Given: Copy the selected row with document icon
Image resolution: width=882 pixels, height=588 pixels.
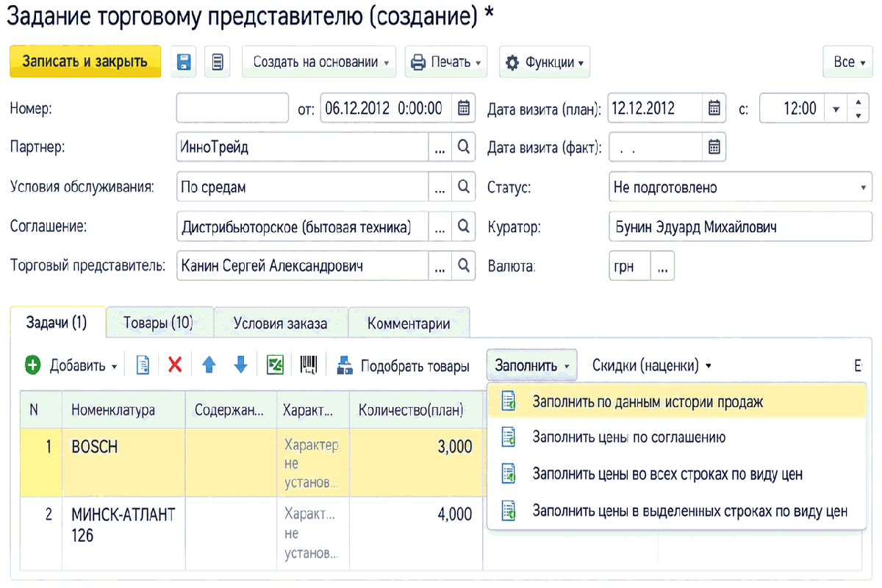Looking at the screenshot, I should (143, 365).
